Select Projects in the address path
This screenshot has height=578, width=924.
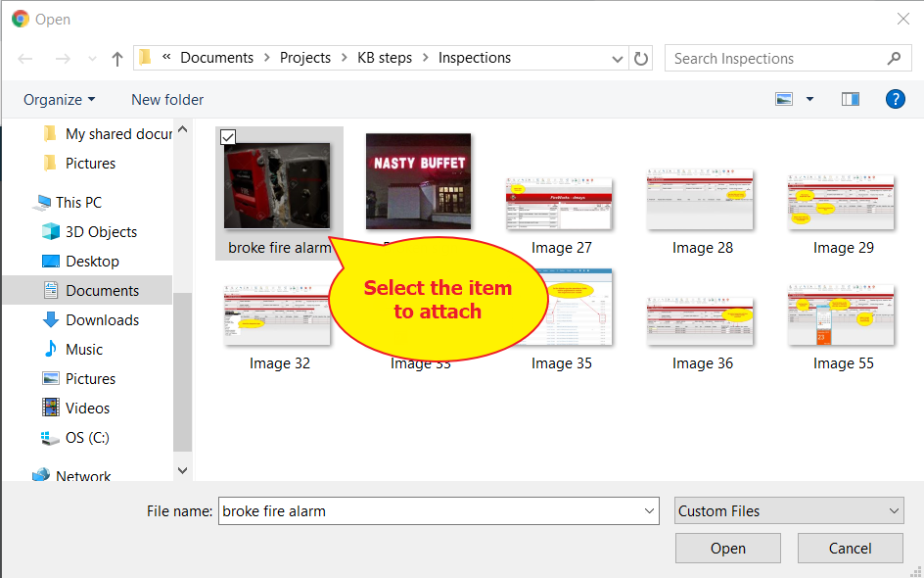click(305, 58)
